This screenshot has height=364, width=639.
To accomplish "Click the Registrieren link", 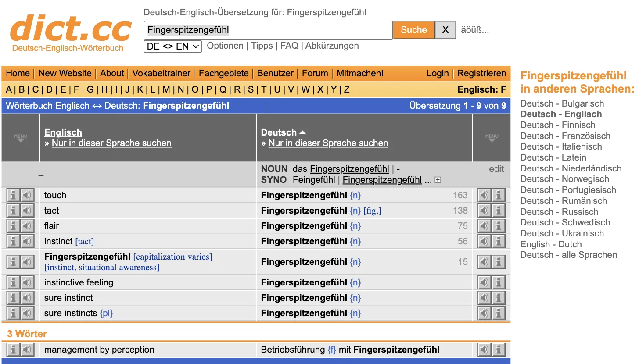I will pos(482,73).
